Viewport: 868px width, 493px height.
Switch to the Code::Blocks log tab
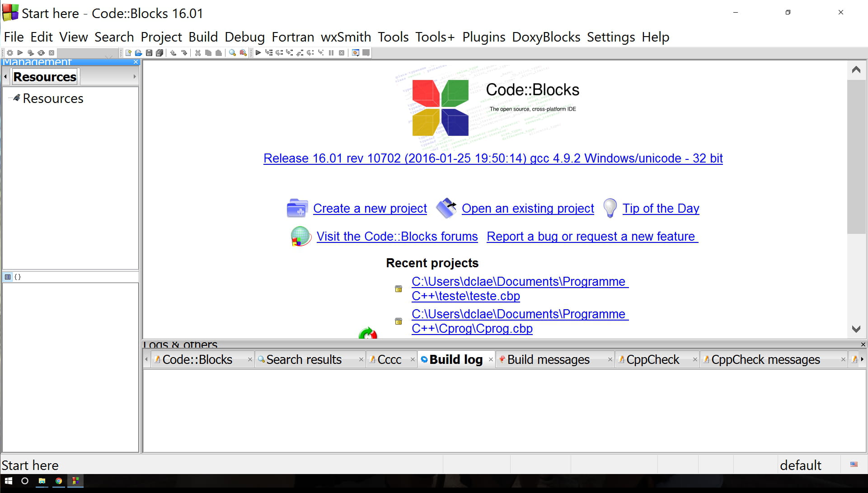coord(197,359)
